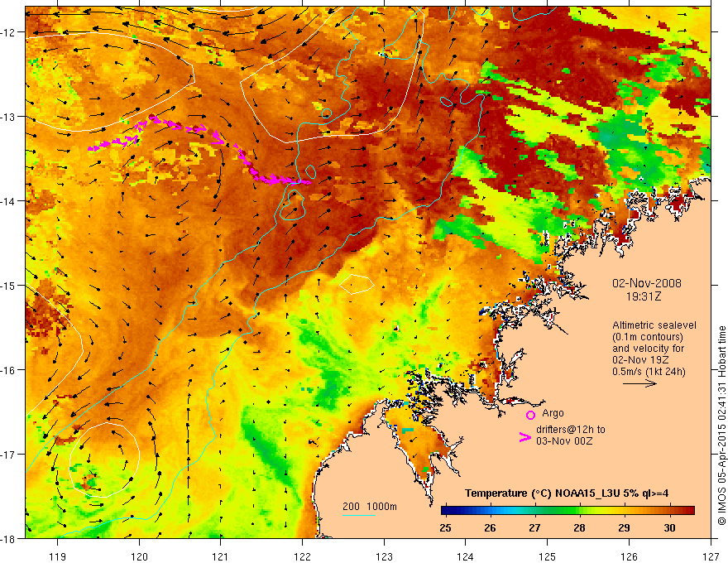
Task: Click the time label 19:31Z
Action: point(643,296)
